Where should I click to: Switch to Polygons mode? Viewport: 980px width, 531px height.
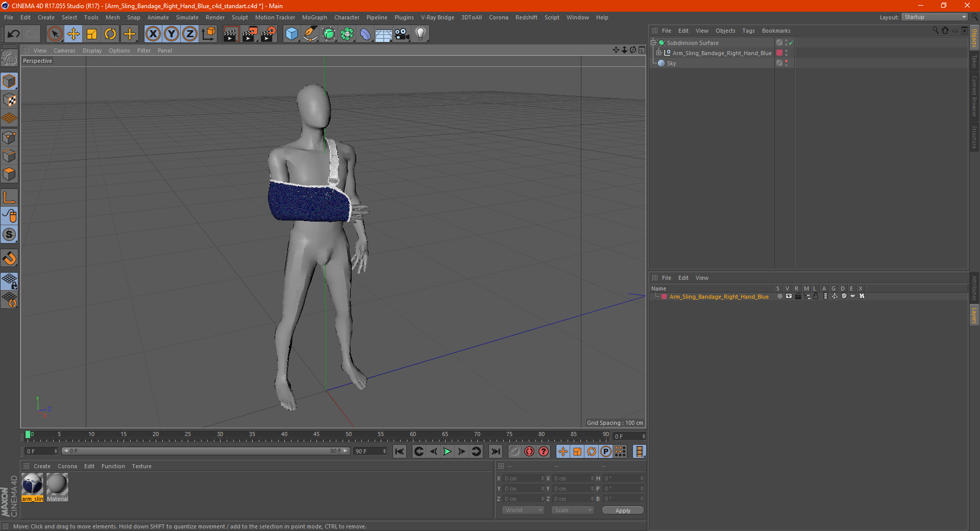[9, 174]
